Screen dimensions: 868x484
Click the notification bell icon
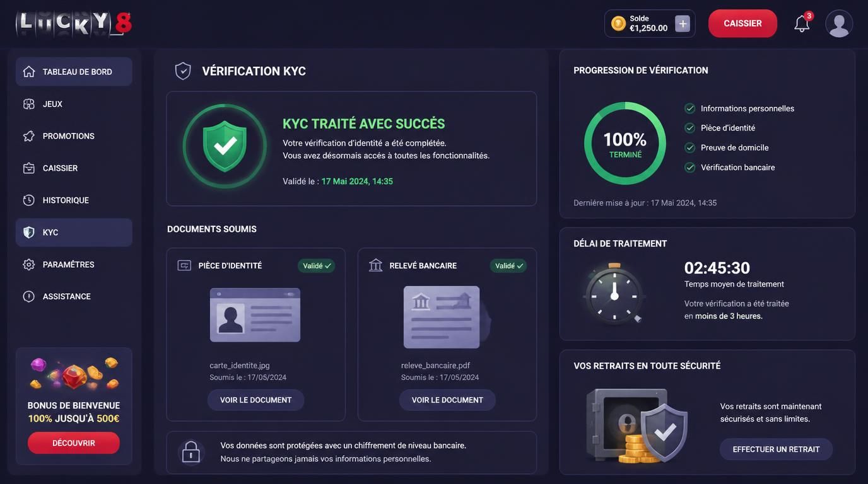pyautogui.click(x=802, y=24)
